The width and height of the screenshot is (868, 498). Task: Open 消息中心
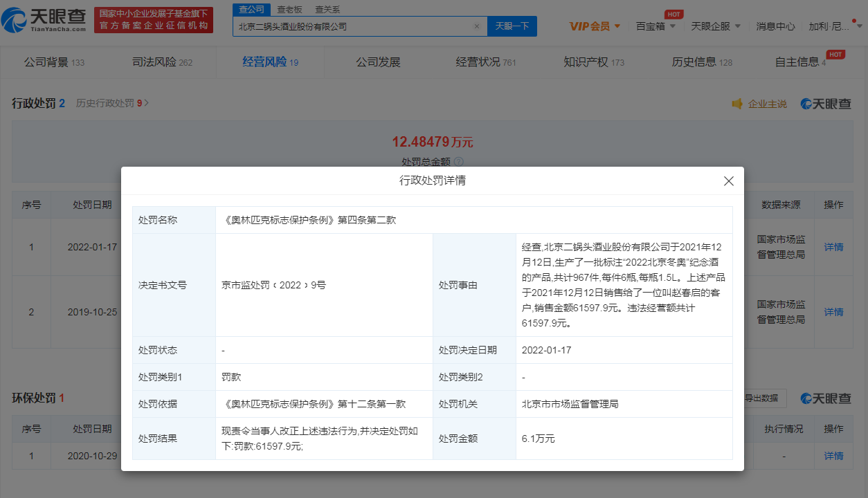click(775, 26)
